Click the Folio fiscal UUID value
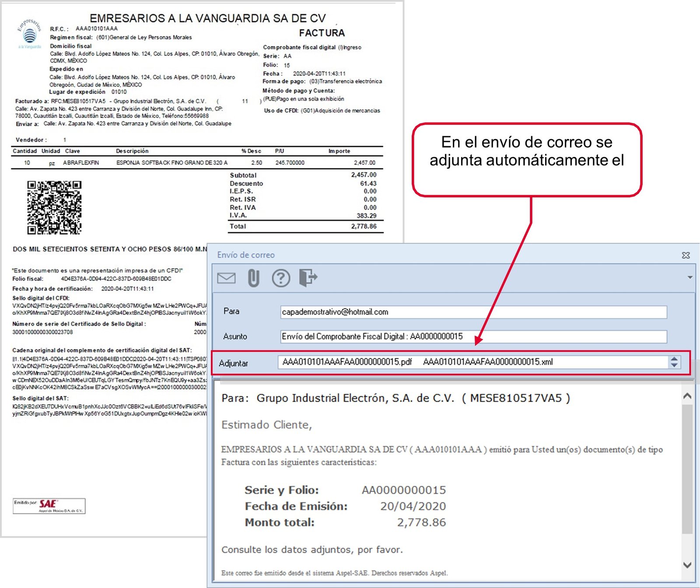Image resolution: width=700 pixels, height=588 pixels. pos(116,279)
